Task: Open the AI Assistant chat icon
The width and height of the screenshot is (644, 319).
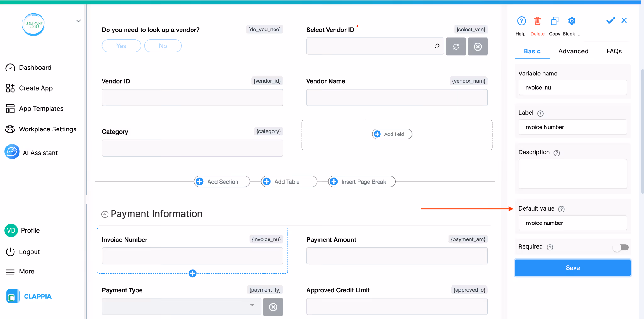Action: click(12, 152)
